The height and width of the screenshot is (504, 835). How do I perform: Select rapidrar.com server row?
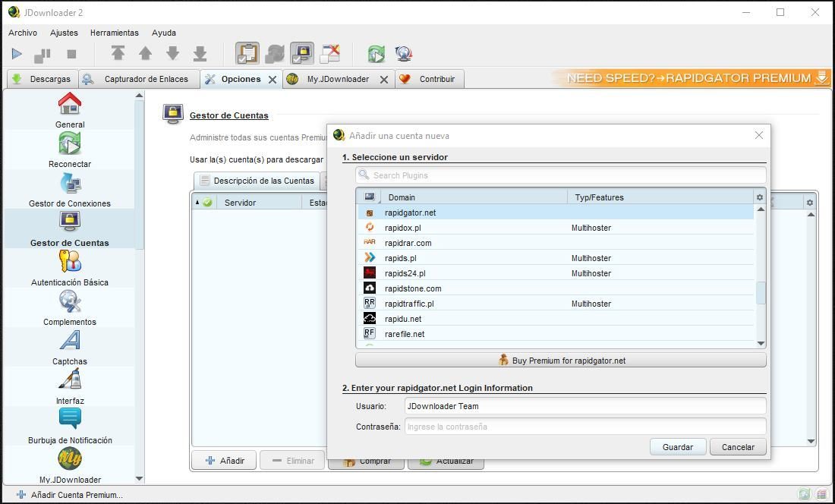click(x=556, y=243)
